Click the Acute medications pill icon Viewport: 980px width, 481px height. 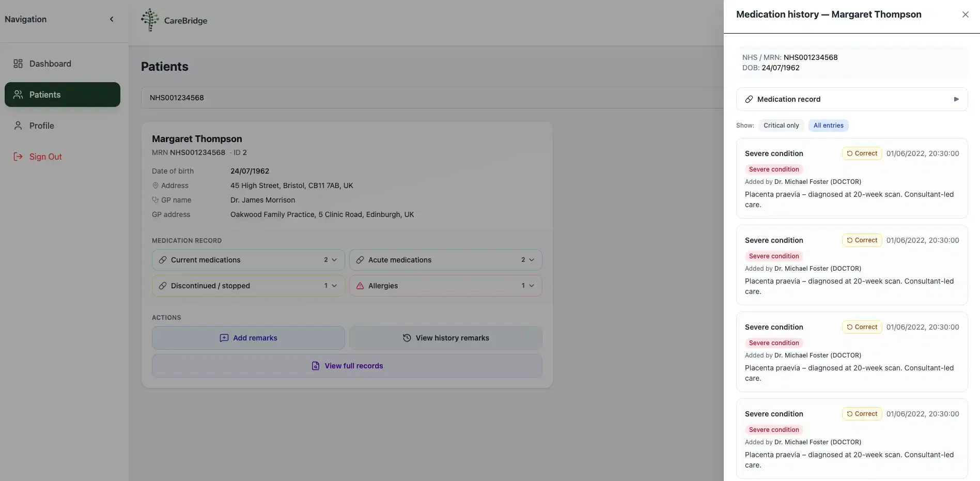360,260
